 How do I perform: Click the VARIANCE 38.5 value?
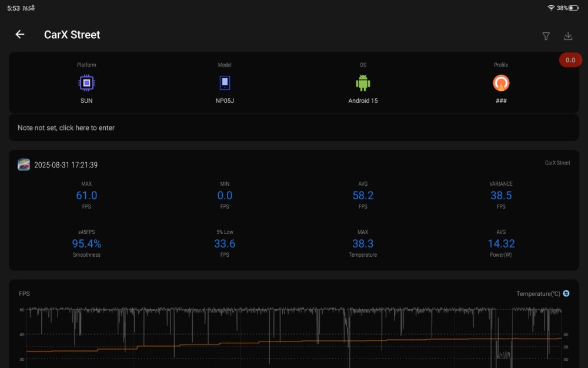501,195
